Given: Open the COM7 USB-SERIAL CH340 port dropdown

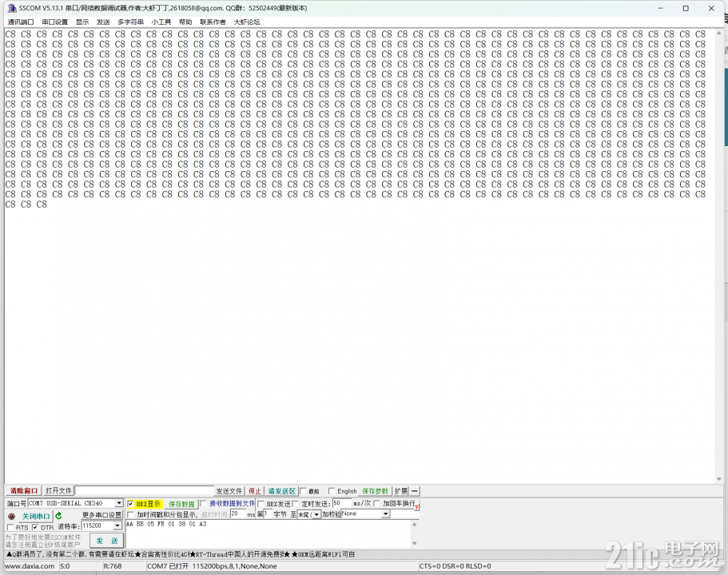Looking at the screenshot, I should pos(119,504).
